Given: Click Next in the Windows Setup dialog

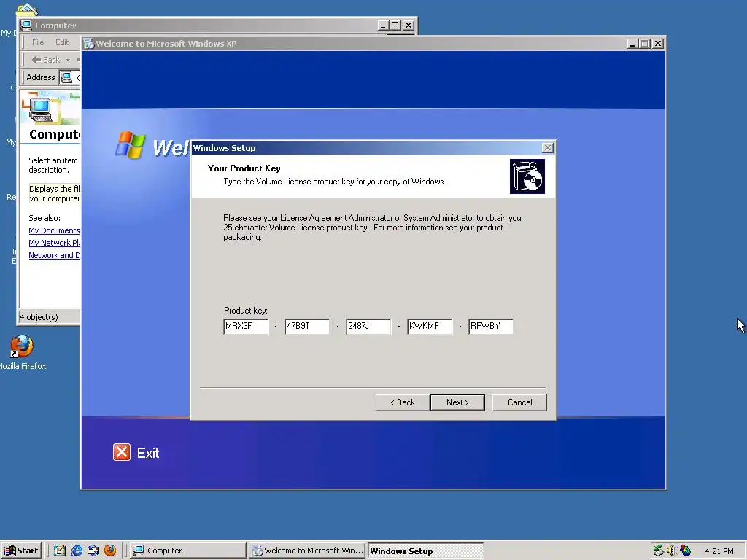Looking at the screenshot, I should [457, 402].
